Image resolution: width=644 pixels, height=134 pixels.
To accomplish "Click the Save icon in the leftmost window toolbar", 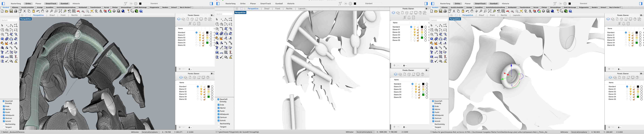I will [x=11, y=11].
